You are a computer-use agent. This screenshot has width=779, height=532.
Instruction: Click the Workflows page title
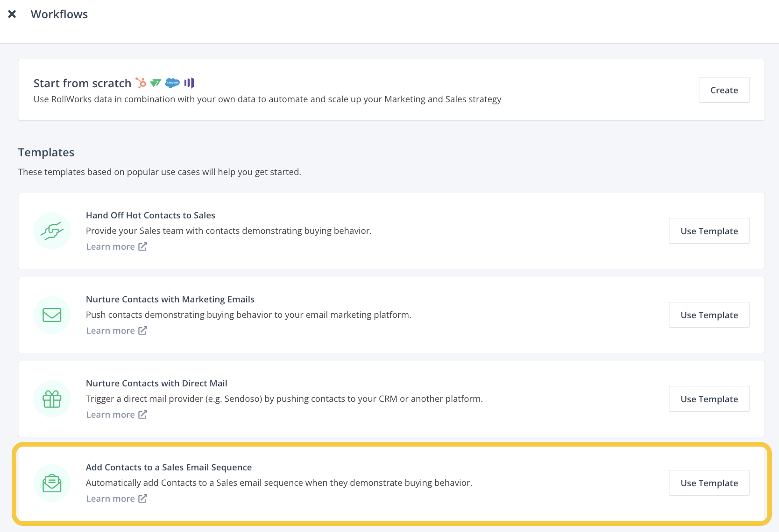[59, 14]
